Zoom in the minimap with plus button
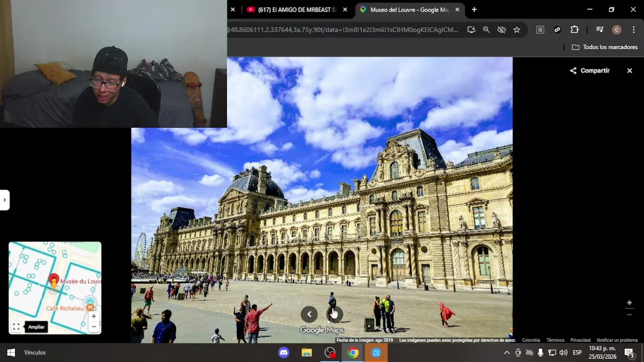Viewport: 644px width, 362px height. click(x=94, y=316)
